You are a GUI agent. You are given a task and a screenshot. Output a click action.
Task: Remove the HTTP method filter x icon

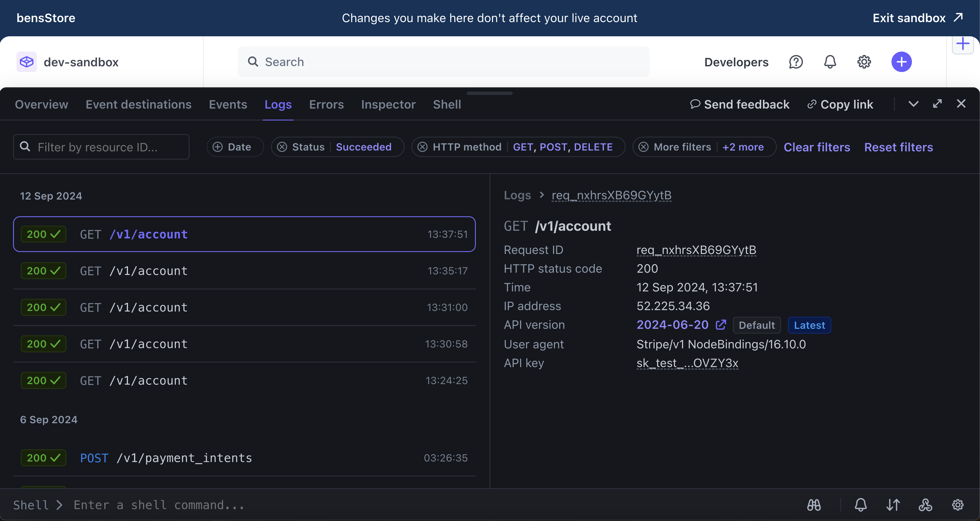coord(422,147)
